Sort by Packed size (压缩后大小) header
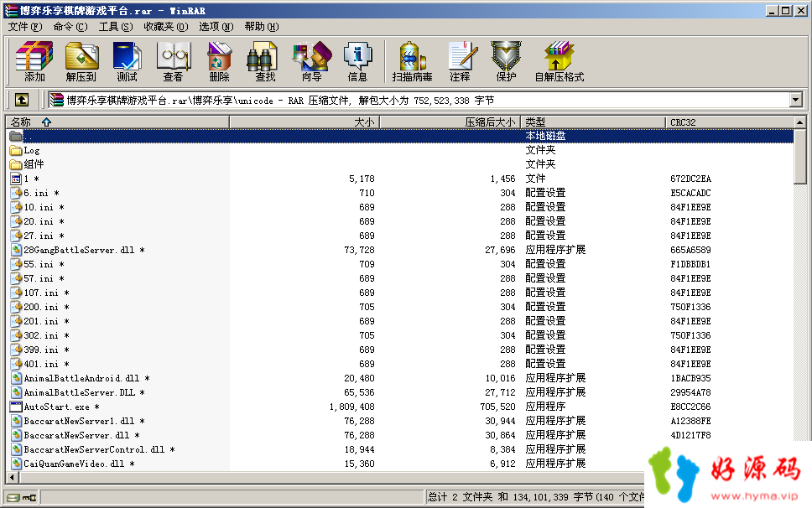 [x=450, y=122]
